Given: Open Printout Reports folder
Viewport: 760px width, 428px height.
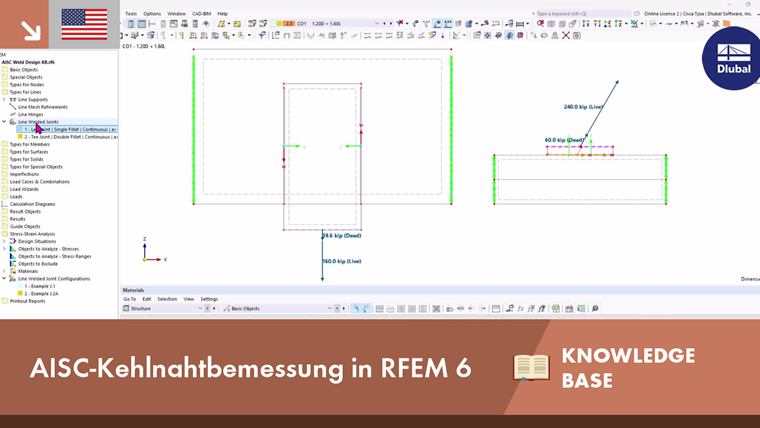Looking at the screenshot, I should click(27, 301).
